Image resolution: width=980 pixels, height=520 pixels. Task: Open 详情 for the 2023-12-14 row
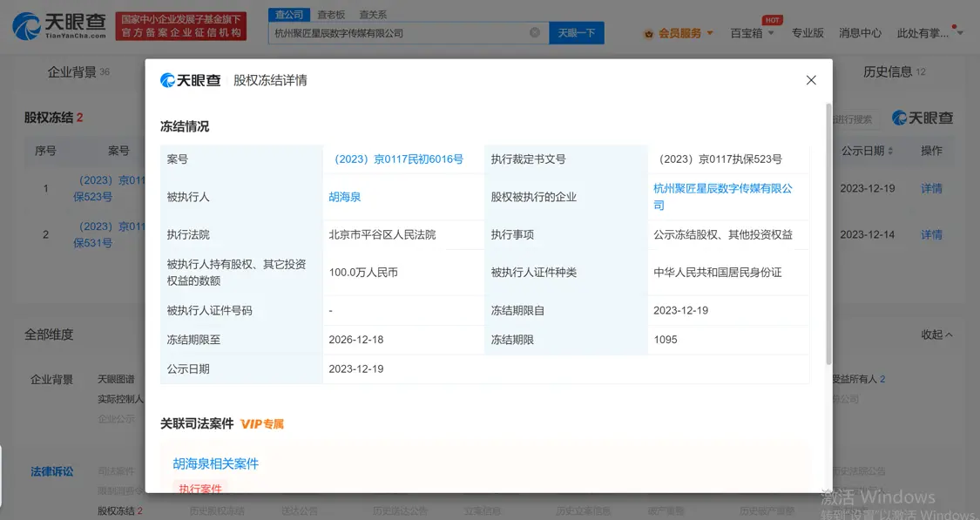pos(931,234)
